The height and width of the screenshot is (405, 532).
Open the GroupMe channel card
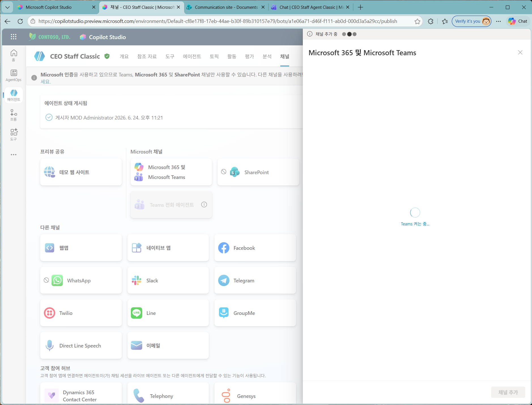255,313
